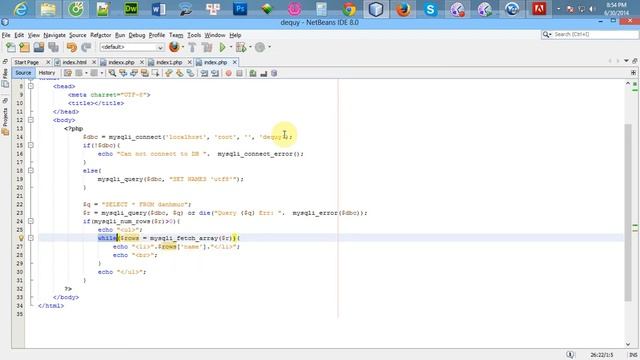Open Google Chrome from the taskbar

point(349,9)
